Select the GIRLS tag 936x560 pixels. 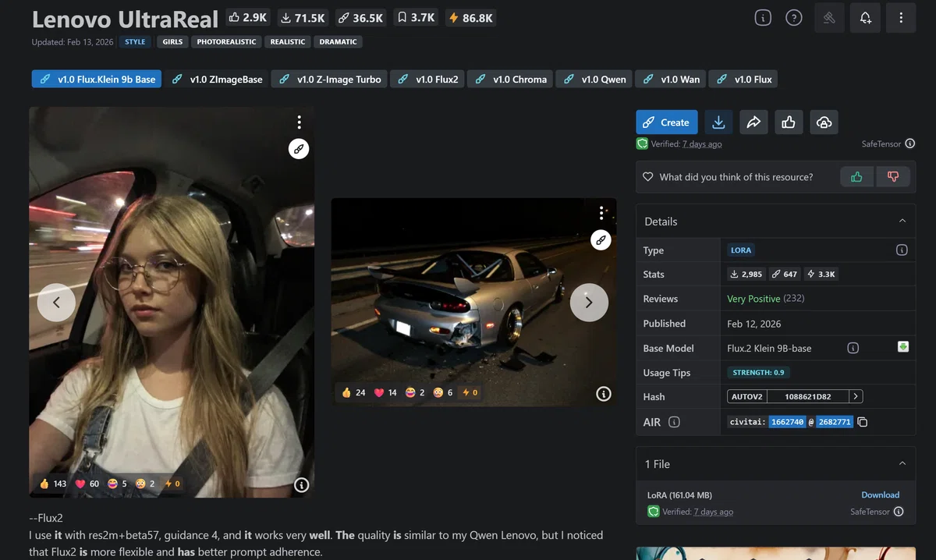(172, 42)
